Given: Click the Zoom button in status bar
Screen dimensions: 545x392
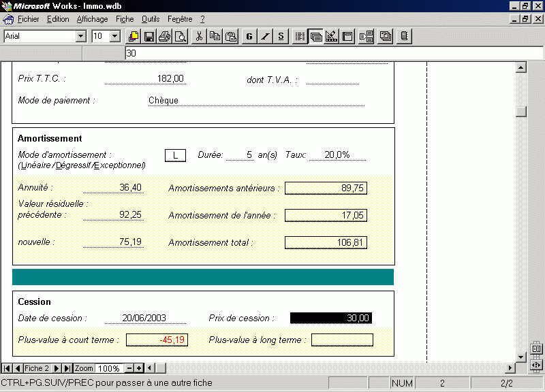Looking at the screenshot, I should tap(84, 368).
